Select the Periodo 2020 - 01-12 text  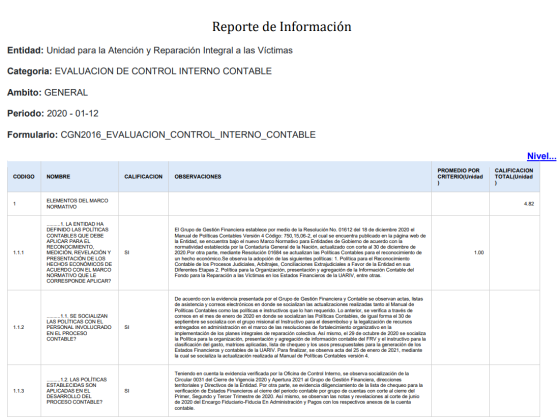point(53,114)
